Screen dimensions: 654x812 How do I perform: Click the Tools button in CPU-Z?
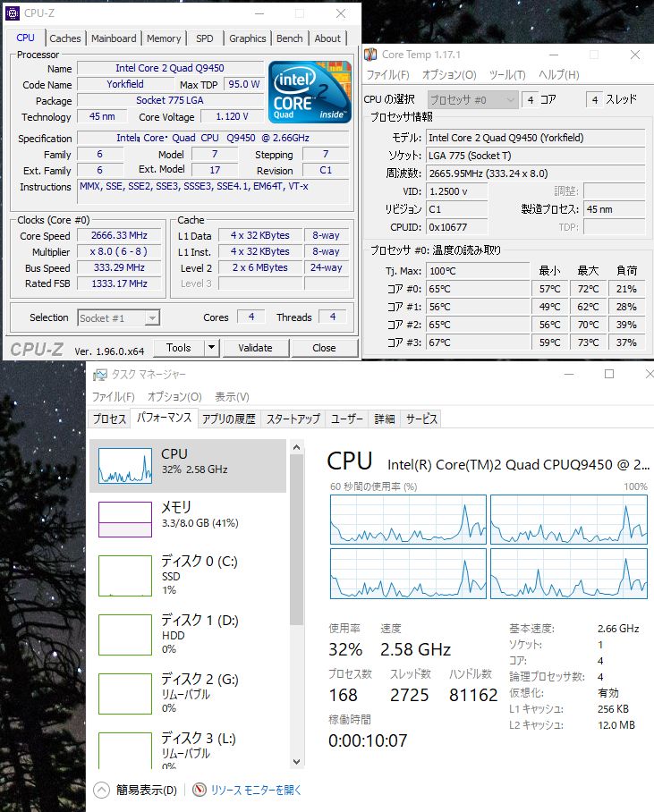click(x=179, y=348)
